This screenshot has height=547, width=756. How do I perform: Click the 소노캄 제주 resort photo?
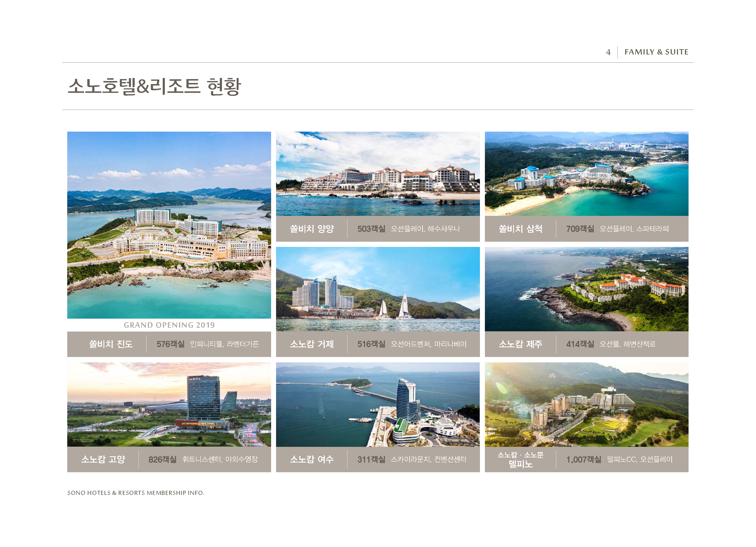[x=586, y=289]
